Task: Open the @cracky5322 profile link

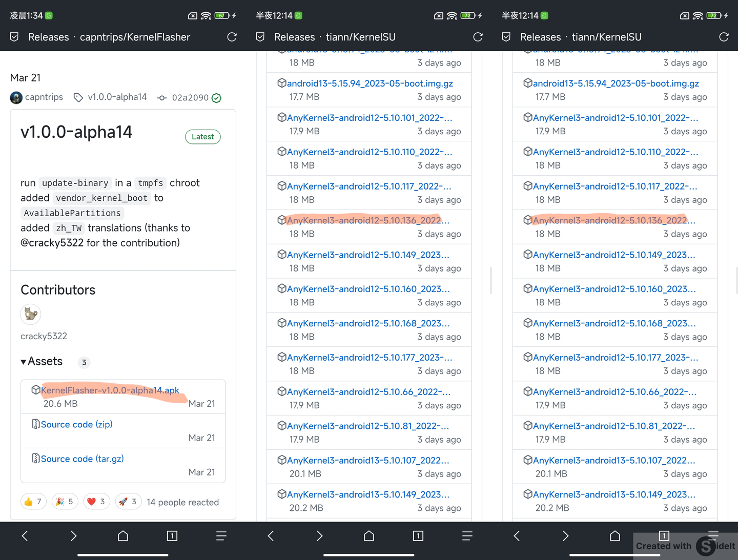Action: 52,243
